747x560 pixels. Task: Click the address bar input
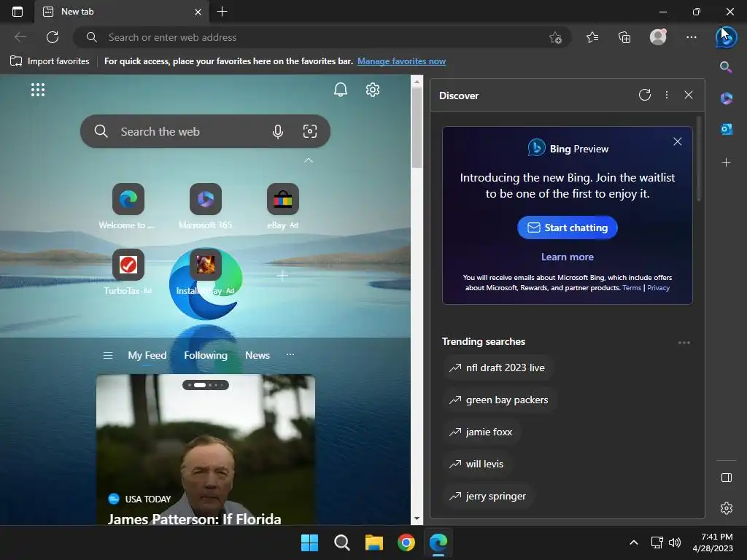coord(322,37)
